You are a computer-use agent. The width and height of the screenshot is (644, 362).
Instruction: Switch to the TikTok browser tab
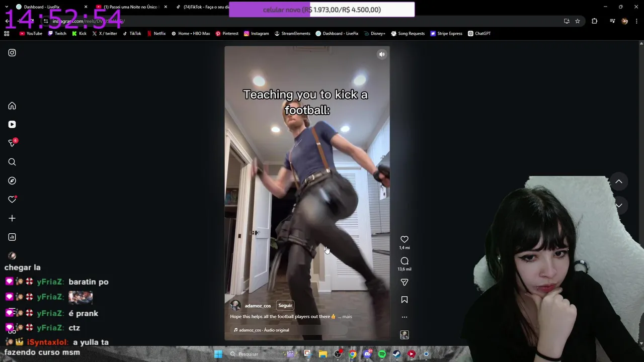pos(204,7)
